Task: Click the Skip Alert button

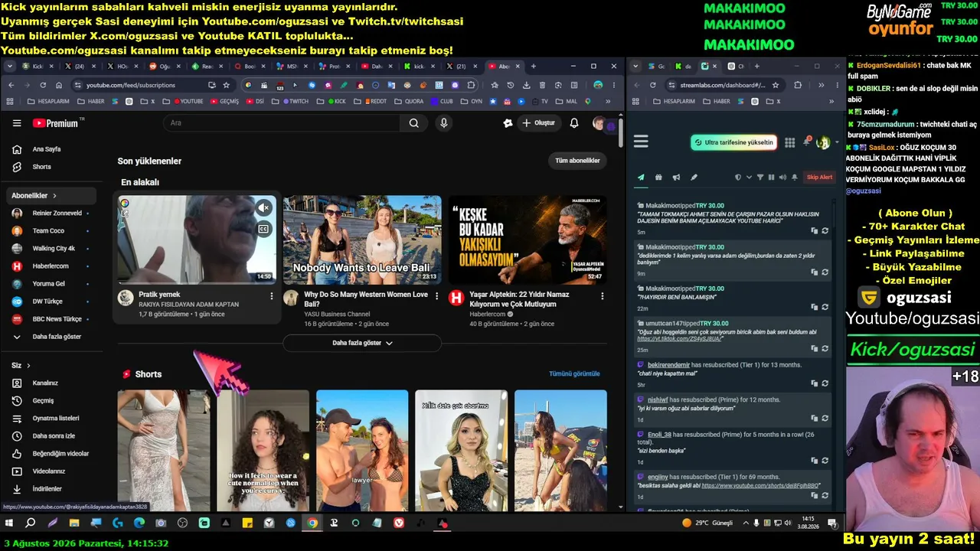Action: [x=819, y=178]
